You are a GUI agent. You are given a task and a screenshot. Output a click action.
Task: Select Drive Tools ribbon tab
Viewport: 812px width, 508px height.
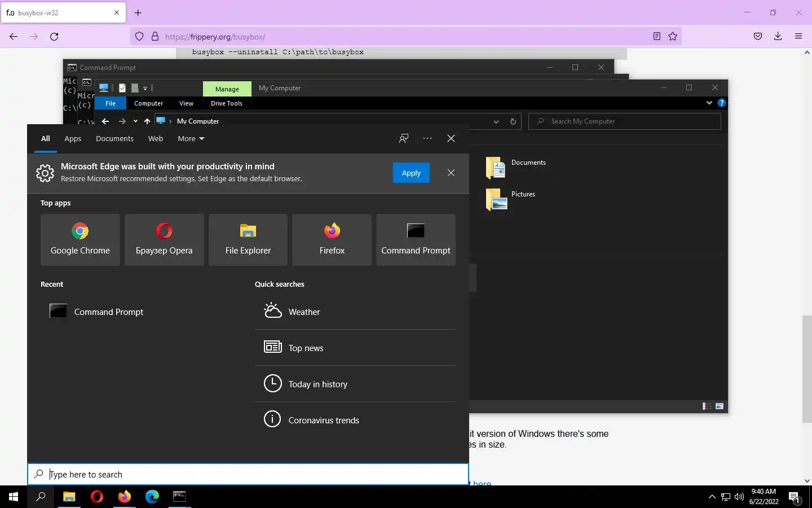click(x=227, y=103)
